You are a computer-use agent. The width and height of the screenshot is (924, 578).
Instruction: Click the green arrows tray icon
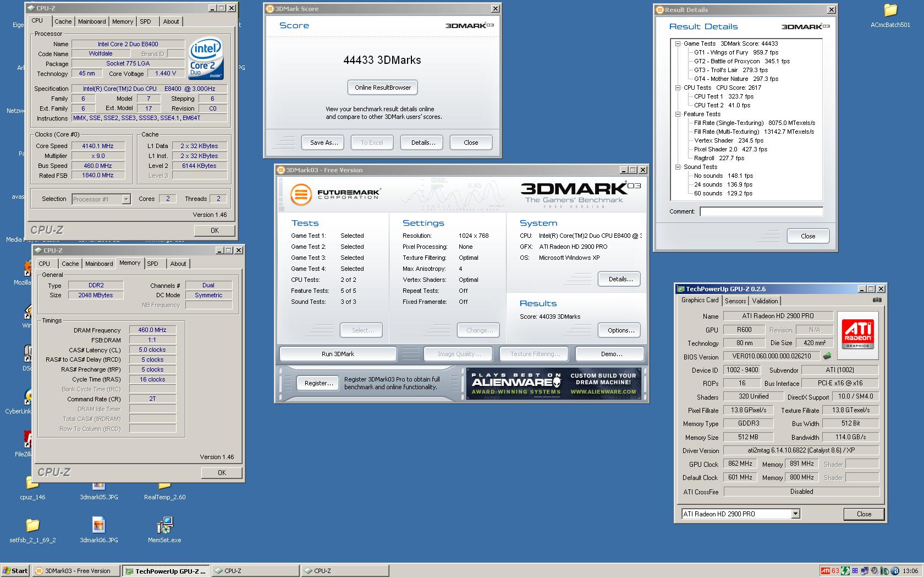[x=845, y=571]
